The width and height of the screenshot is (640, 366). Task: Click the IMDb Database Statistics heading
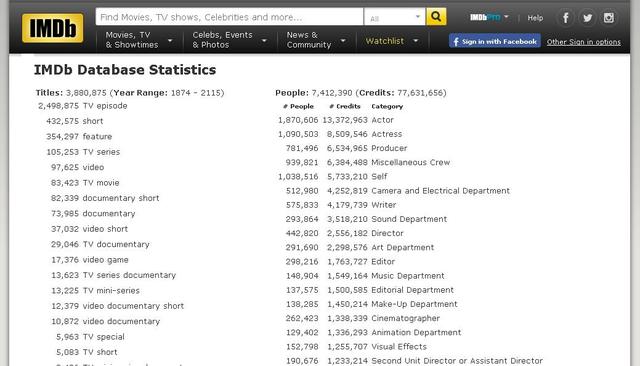pos(125,70)
